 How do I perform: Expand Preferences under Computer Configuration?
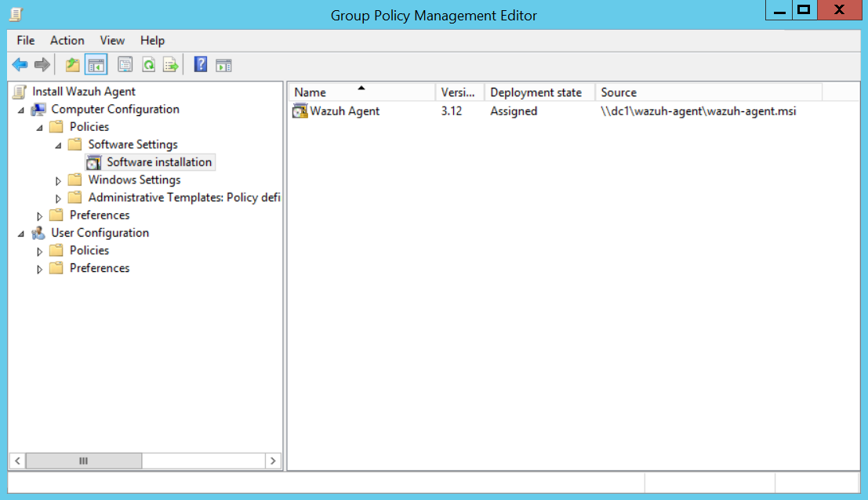[x=39, y=216]
